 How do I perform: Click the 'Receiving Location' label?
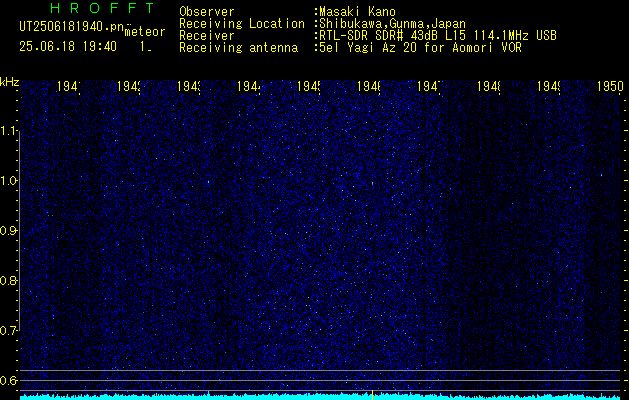point(242,24)
